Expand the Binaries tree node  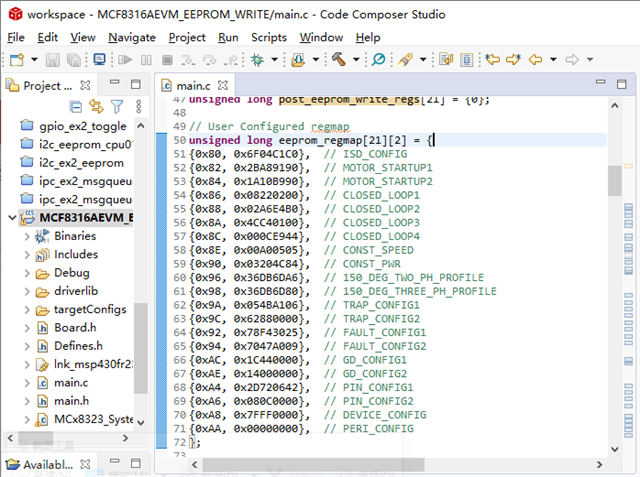pos(27,236)
